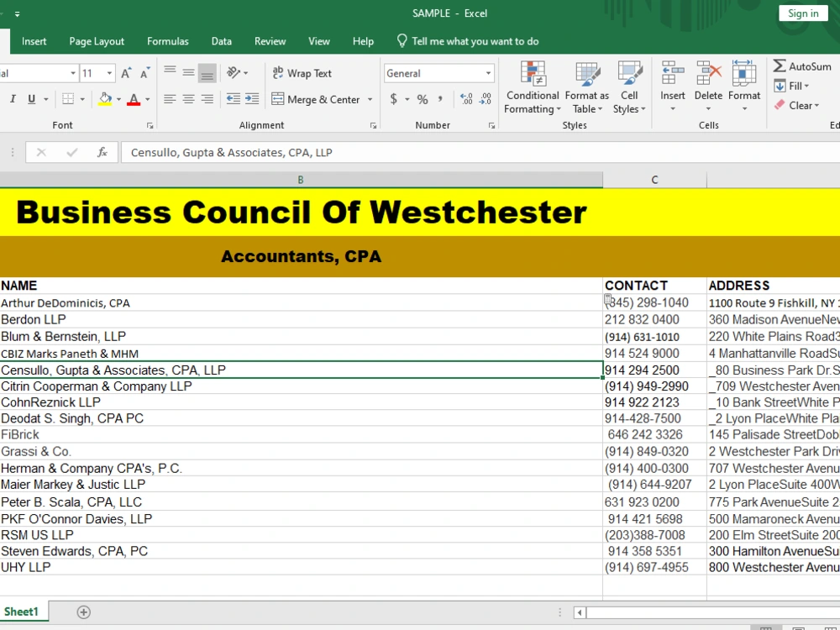Open Alignment settings dialog launcher
This screenshot has height=630, width=840.
pyautogui.click(x=374, y=125)
